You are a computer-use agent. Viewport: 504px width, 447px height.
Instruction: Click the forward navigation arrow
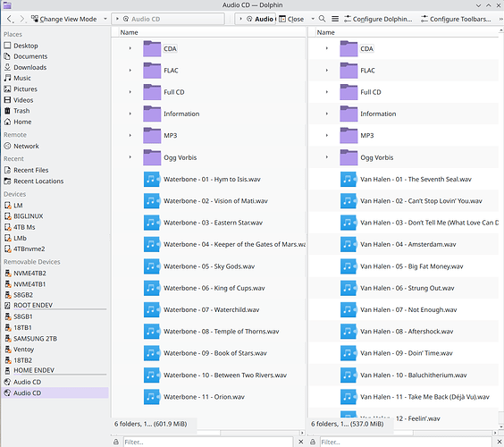pos(21,19)
